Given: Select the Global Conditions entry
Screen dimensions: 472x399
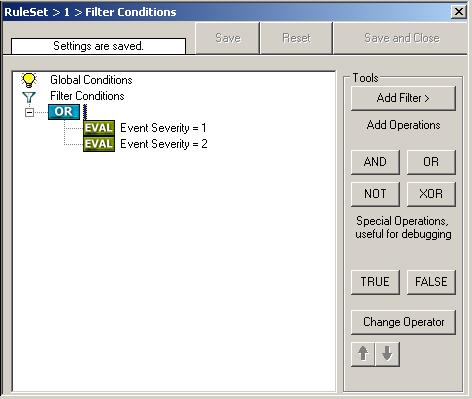Looking at the screenshot, I should point(91,80).
